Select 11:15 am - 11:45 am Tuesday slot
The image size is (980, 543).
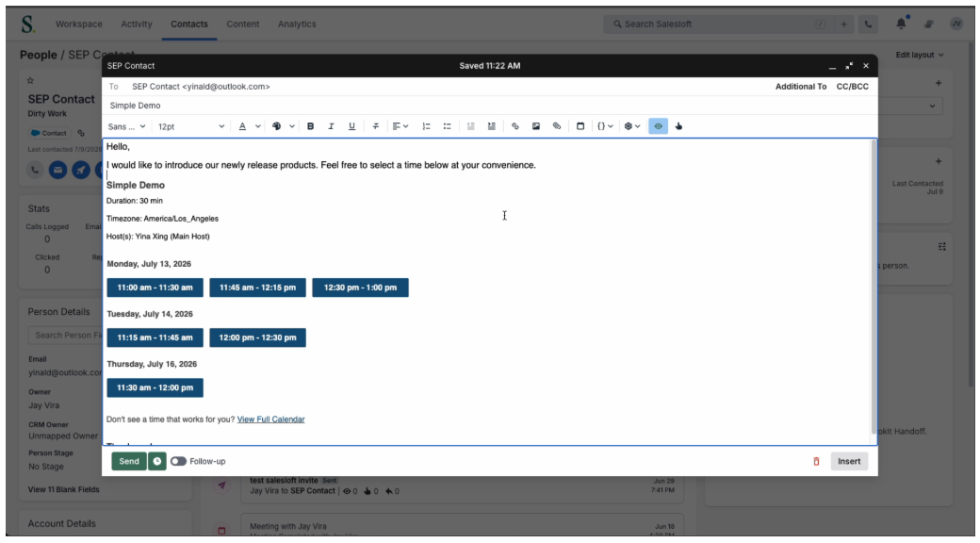[x=155, y=337]
